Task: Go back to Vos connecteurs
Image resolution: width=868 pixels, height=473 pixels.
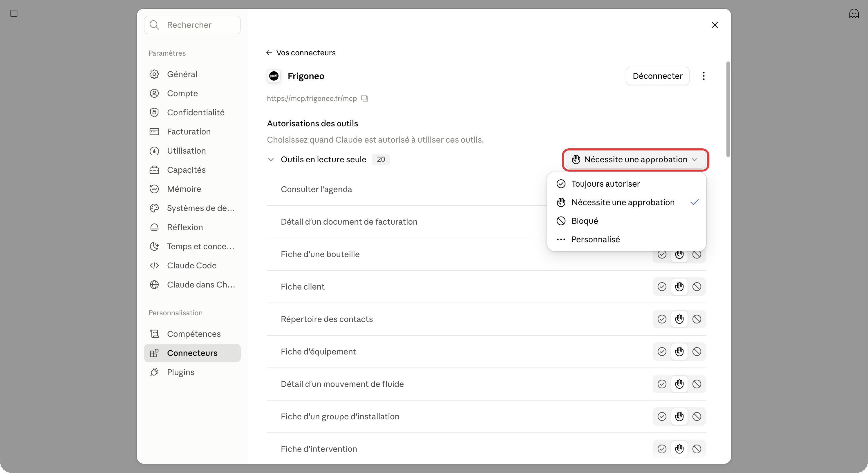Action: pyautogui.click(x=301, y=53)
